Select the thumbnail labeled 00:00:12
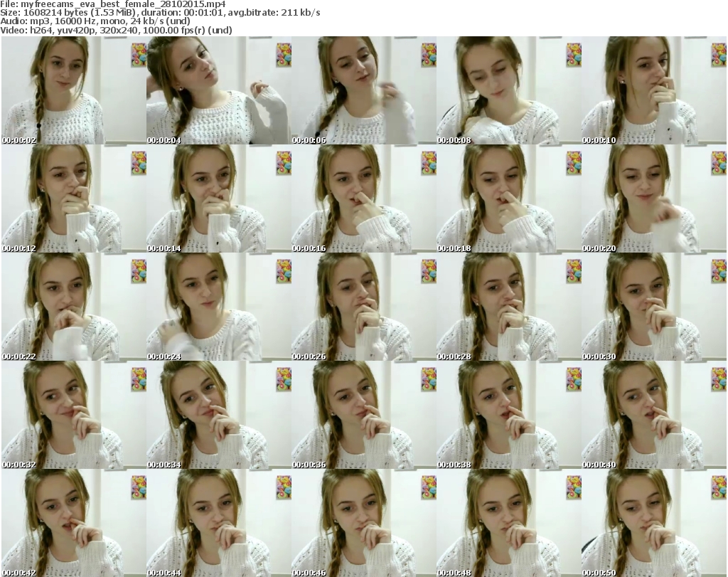Screen dimensions: 728x577 click(74, 198)
